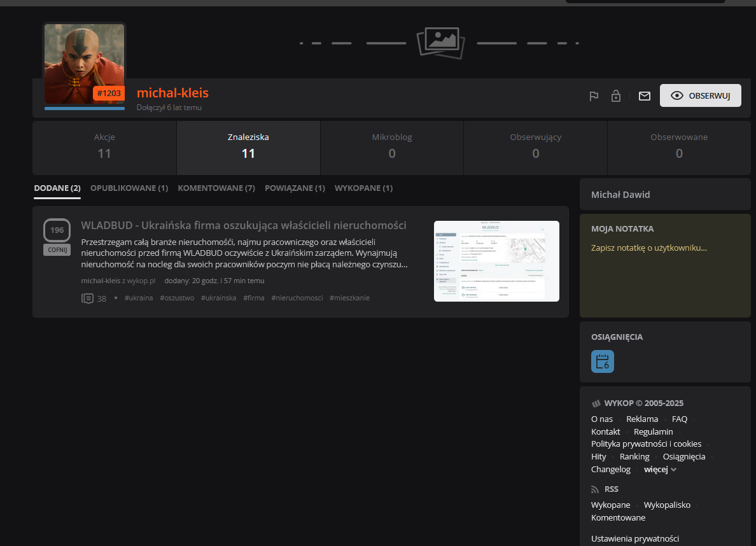
Task: Open private message envelope icon
Action: pos(645,96)
